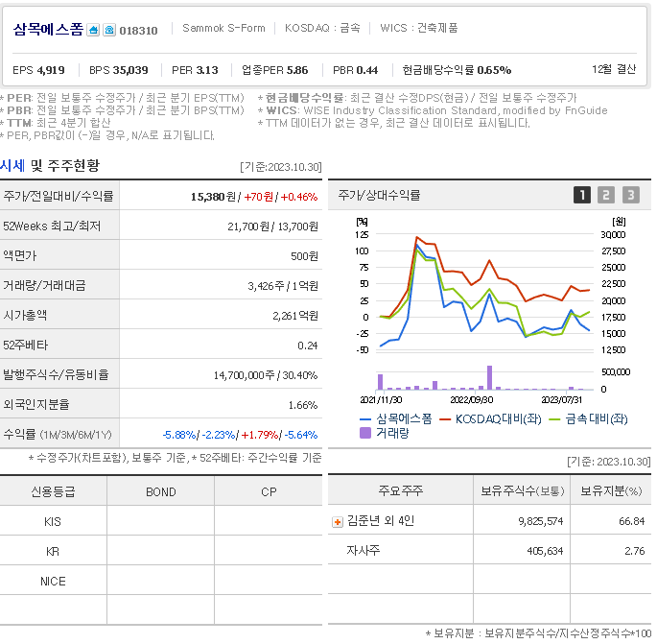Click the EPS 4,919 value

[x=51, y=70]
